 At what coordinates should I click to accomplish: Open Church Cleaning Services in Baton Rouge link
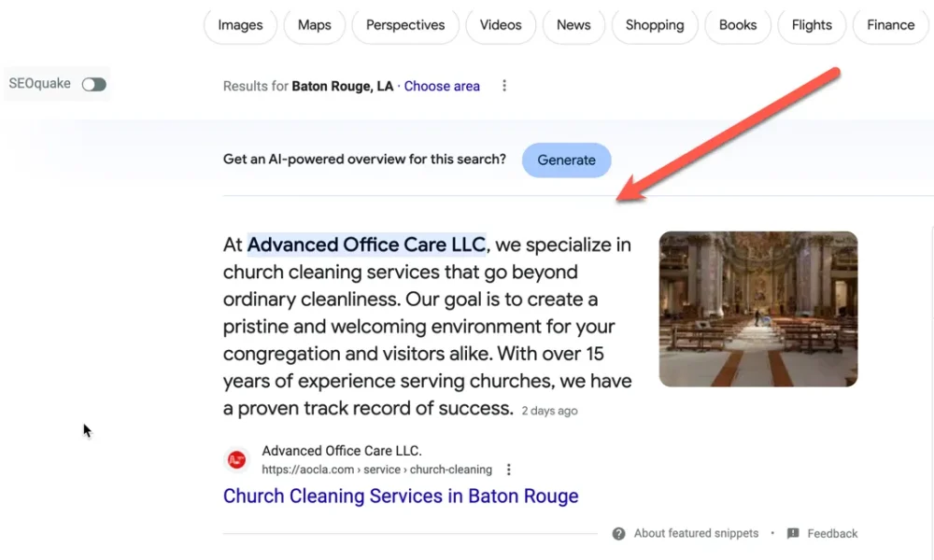pos(401,496)
